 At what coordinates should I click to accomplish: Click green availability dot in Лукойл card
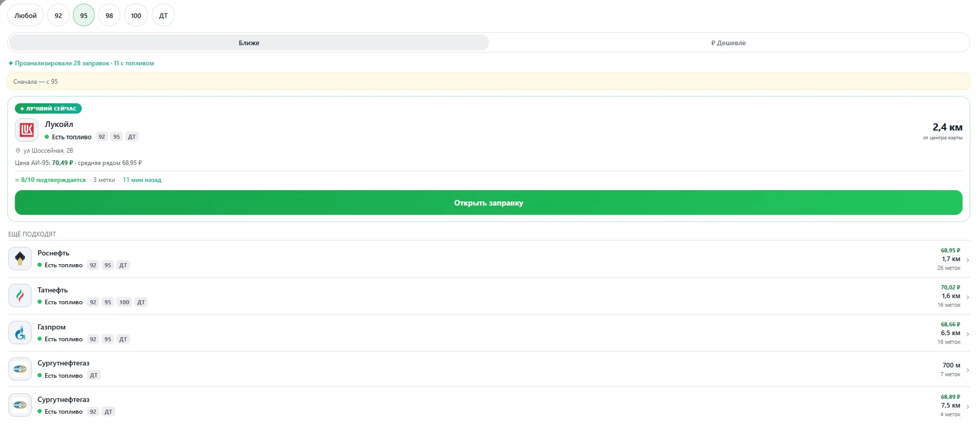tap(47, 137)
